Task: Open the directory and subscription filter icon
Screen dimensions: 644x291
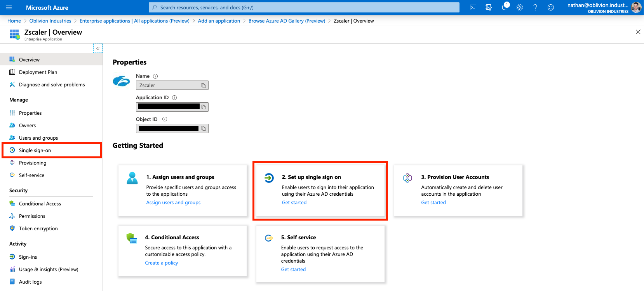Action: coord(489,7)
